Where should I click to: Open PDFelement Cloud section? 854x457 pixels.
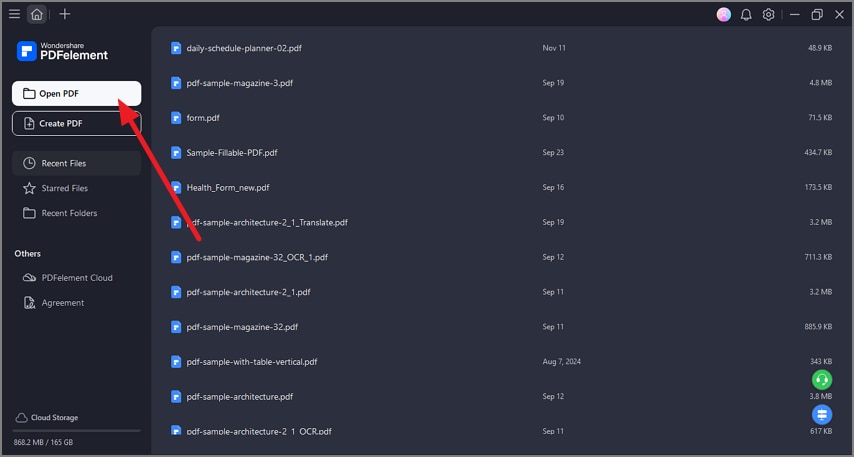tap(76, 278)
